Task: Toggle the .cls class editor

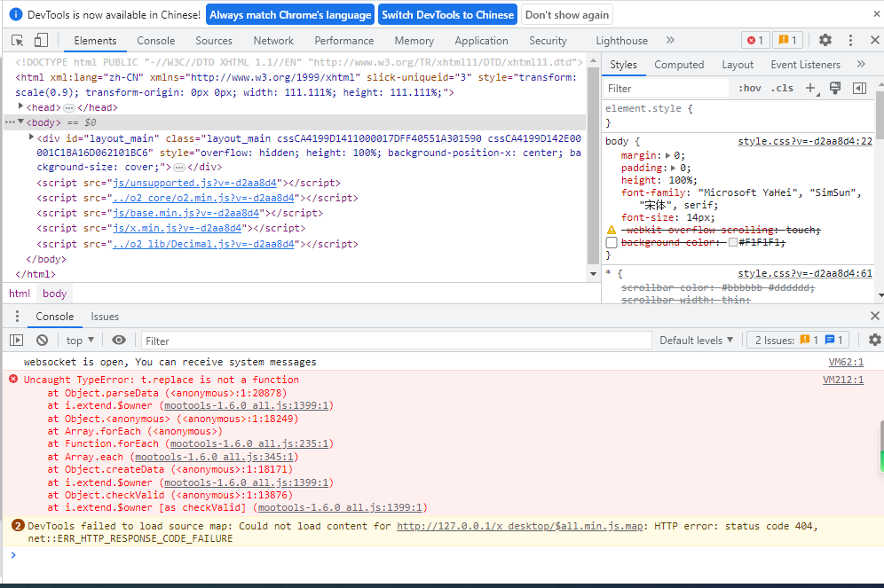Action: pyautogui.click(x=782, y=88)
